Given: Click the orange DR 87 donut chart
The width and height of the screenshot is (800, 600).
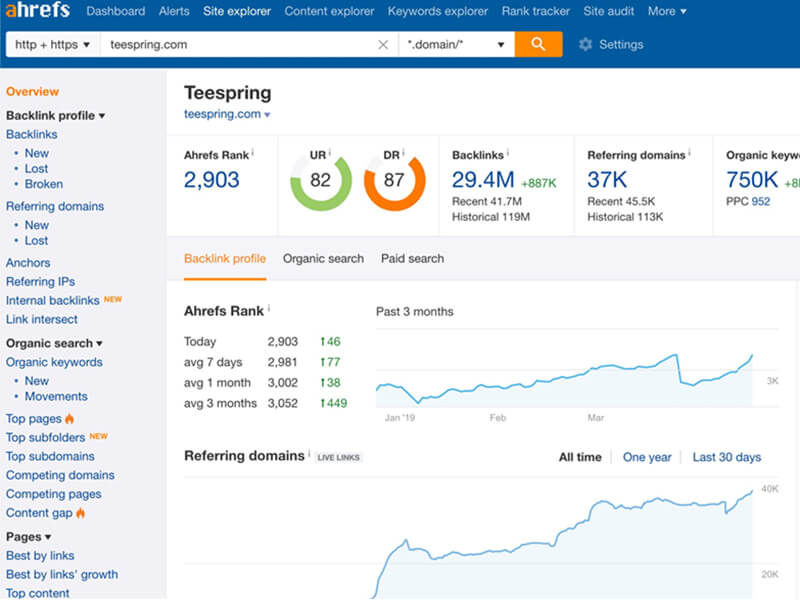Looking at the screenshot, I should click(x=394, y=181).
